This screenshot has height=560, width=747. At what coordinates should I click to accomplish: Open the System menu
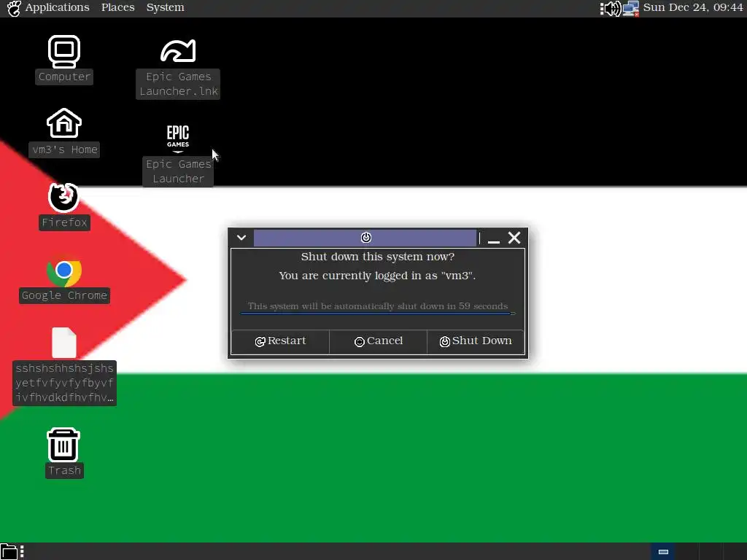coord(165,7)
